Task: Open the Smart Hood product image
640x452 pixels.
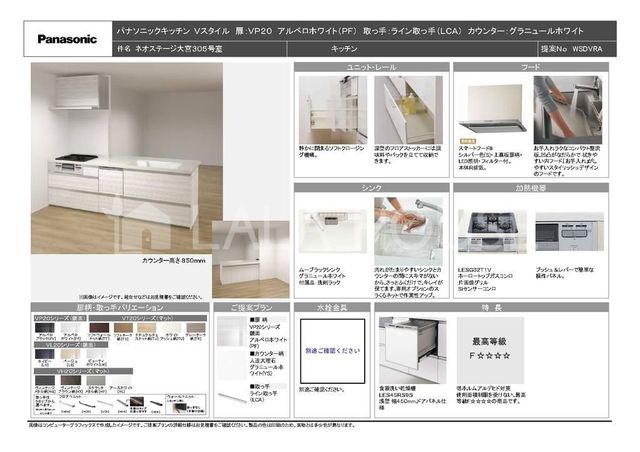Action: pos(492,109)
